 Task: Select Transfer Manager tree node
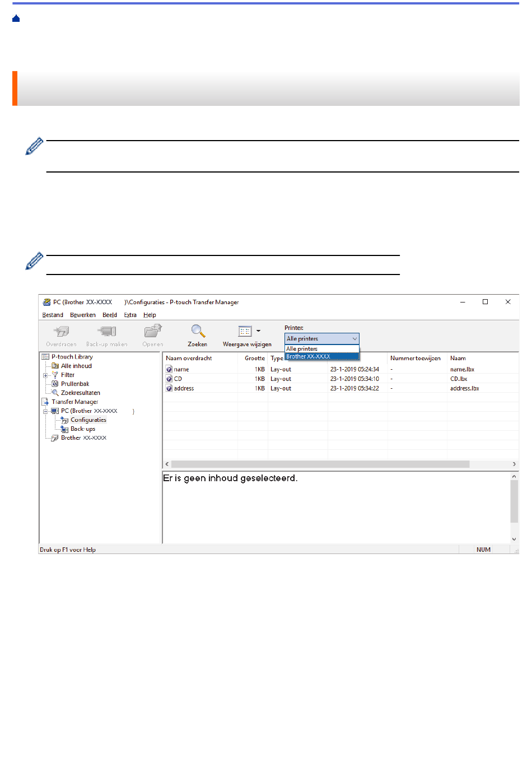(x=75, y=402)
